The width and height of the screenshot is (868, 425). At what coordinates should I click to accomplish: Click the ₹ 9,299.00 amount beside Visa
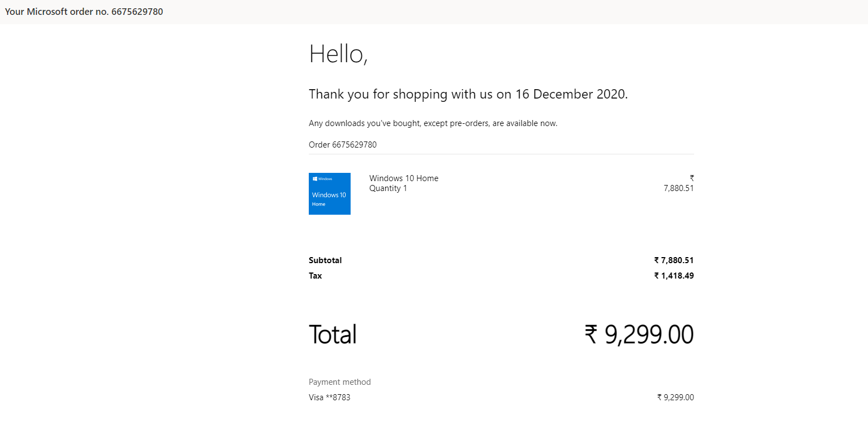click(x=675, y=397)
